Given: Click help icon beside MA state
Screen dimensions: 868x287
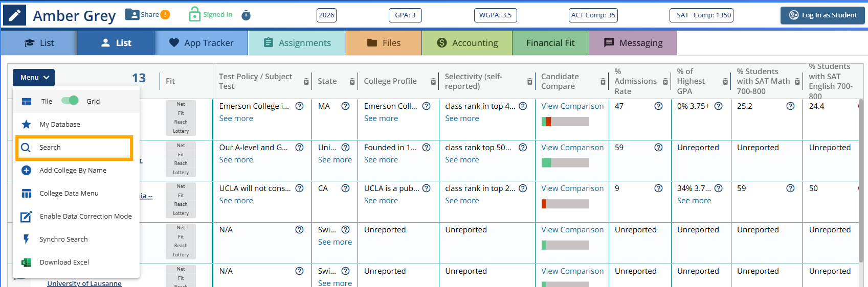Looking at the screenshot, I should 346,106.
